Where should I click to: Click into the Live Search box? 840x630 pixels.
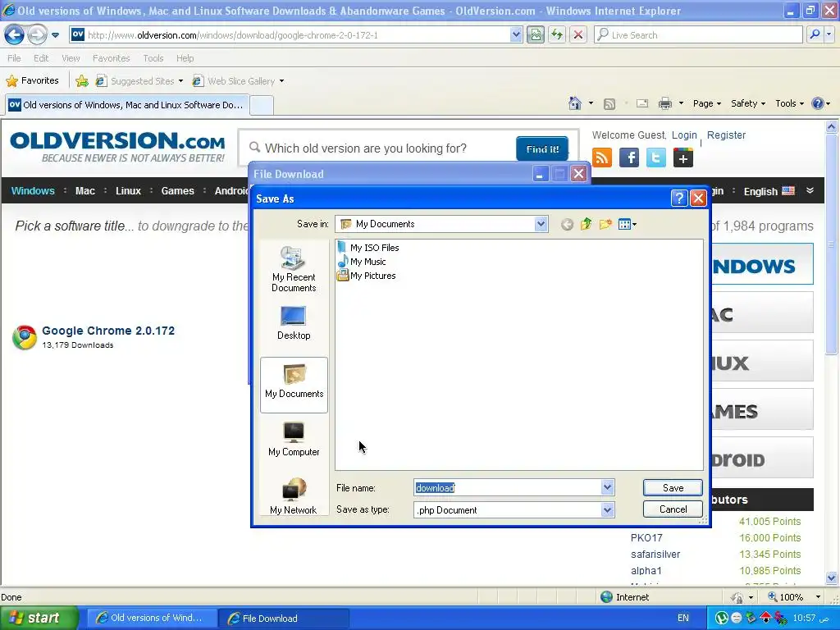pos(698,35)
